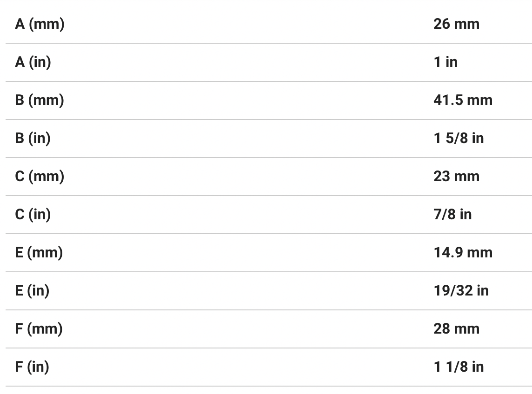The width and height of the screenshot is (532, 394).
Task: Click the "F (in)" row label
Action: tap(32, 367)
